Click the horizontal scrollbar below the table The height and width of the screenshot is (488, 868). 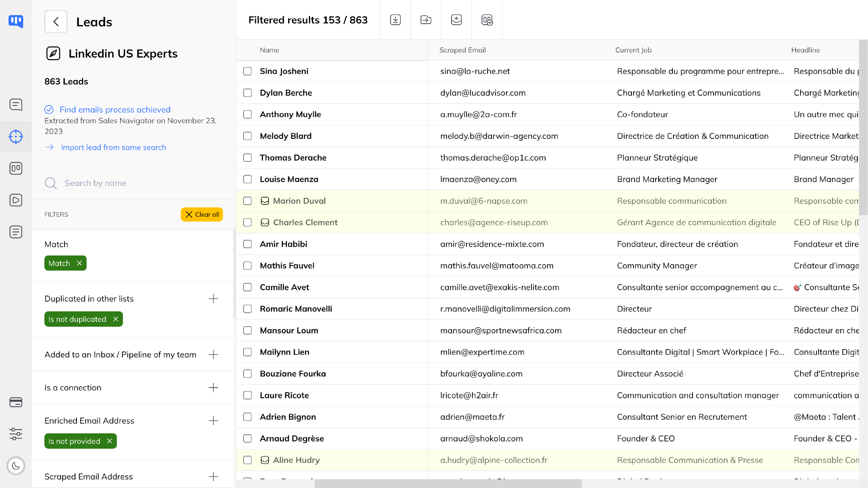[448, 483]
